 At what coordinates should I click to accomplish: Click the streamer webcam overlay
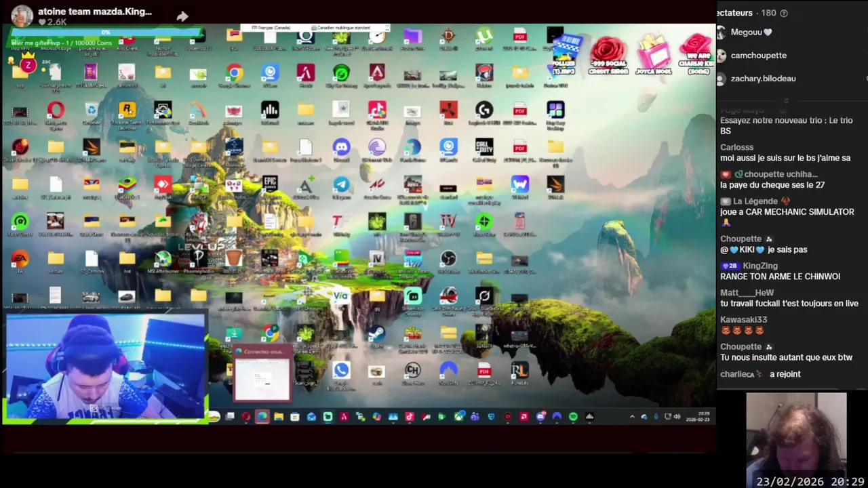(x=106, y=367)
